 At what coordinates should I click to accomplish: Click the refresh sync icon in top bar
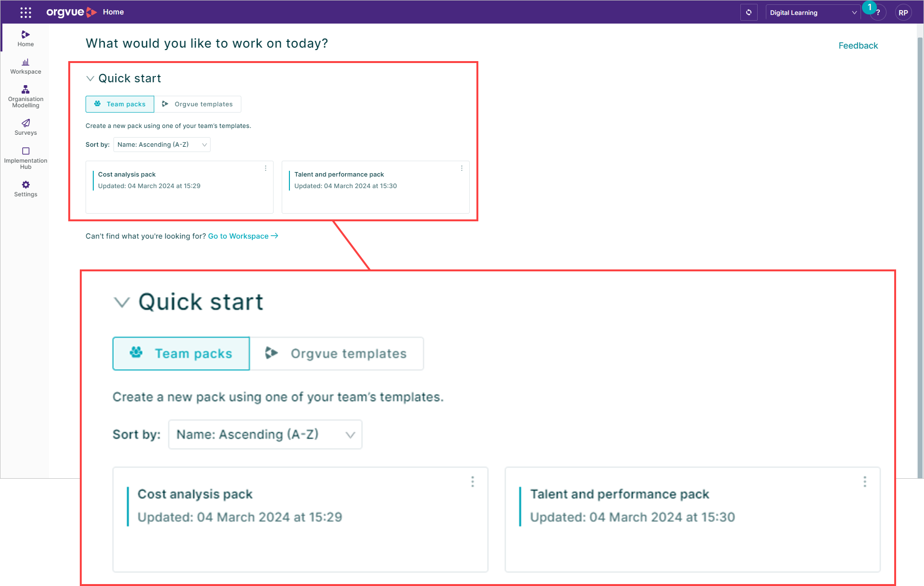pos(749,13)
